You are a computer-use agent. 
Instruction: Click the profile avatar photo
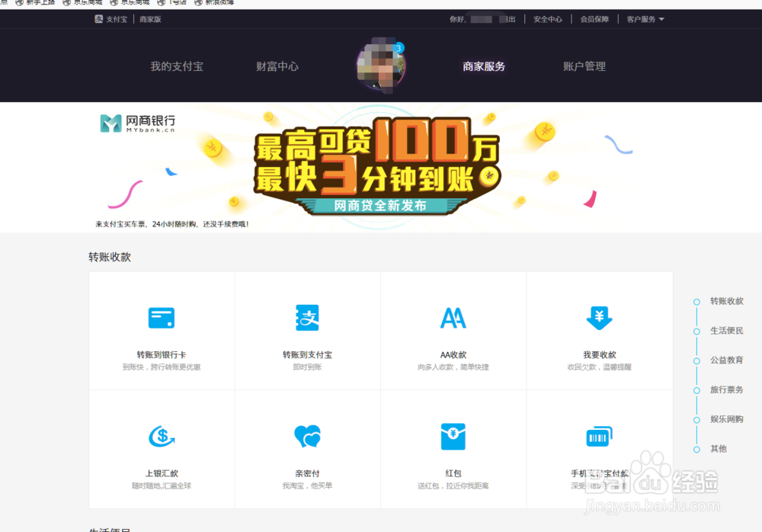(x=381, y=66)
